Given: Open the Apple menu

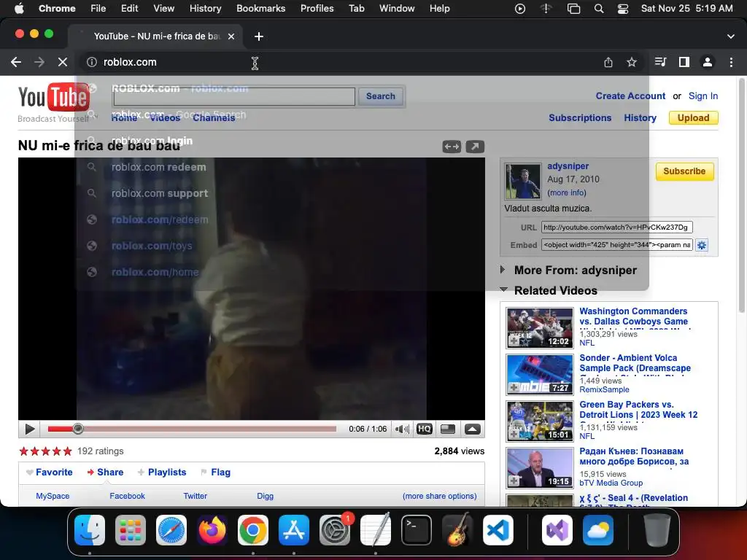Looking at the screenshot, I should point(19,9).
